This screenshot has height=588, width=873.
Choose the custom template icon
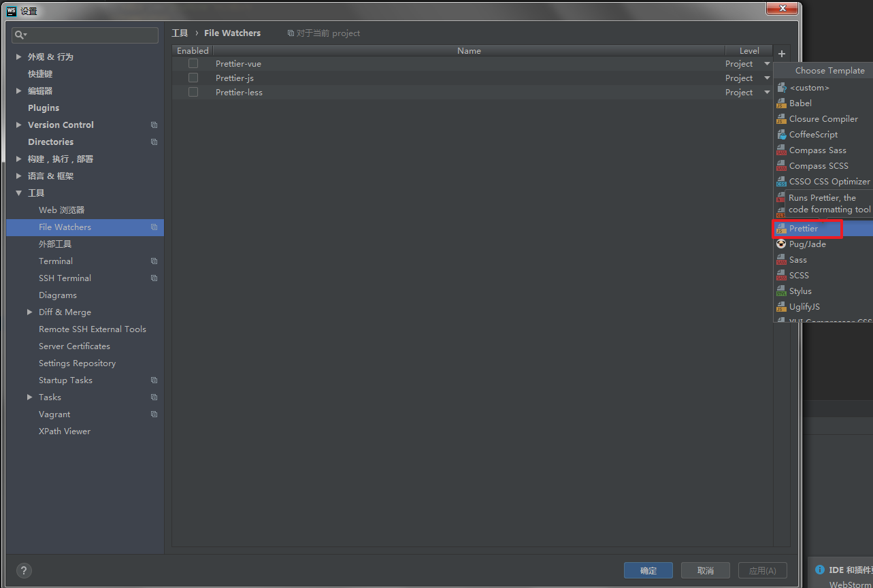coord(782,88)
